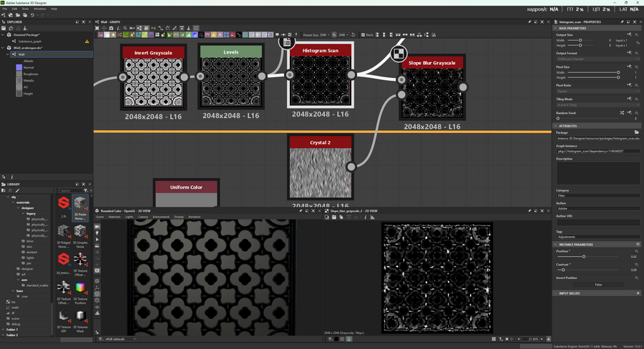Open Package folder browse icon in Attributes
644x349 pixels.
point(637,132)
